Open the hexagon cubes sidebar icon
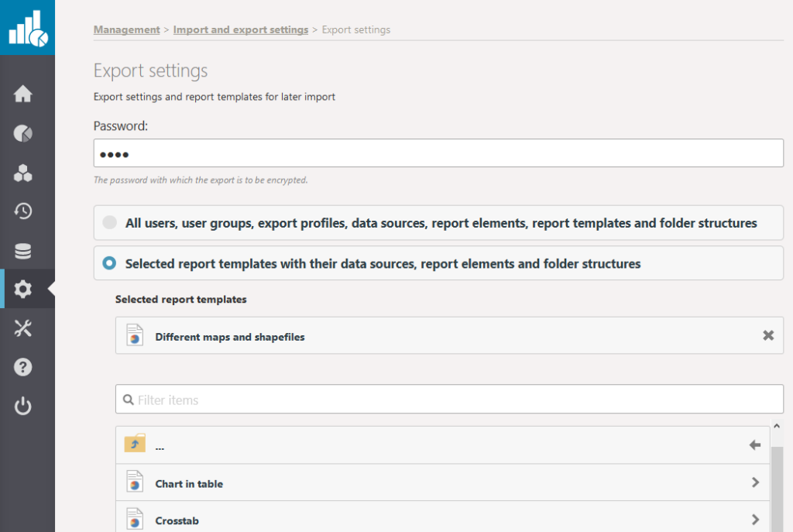Viewport: 793px width, 532px height. point(22,173)
